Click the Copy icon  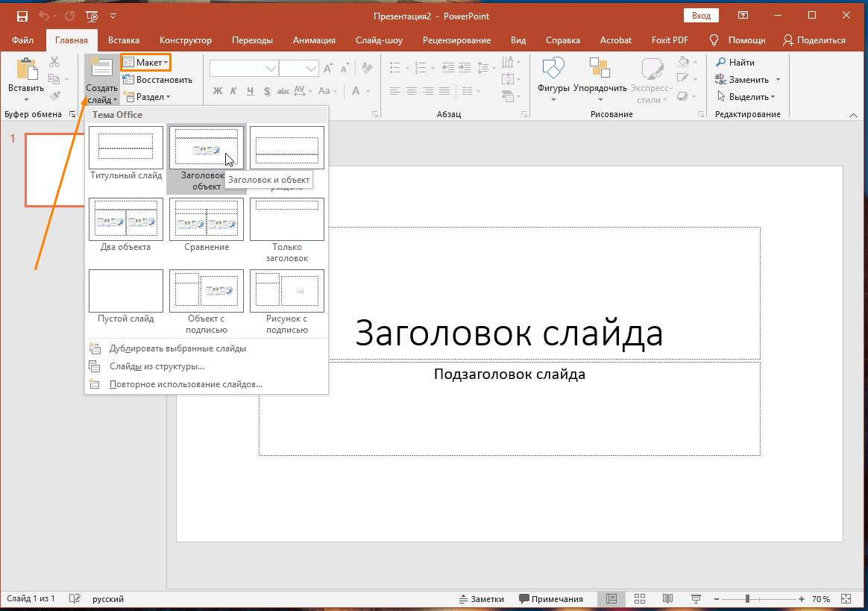point(54,79)
